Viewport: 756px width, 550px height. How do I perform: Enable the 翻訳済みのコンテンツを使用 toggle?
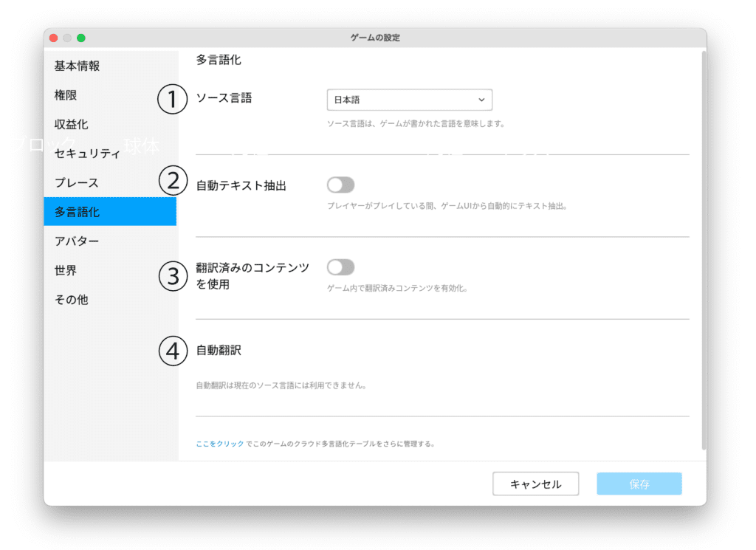[x=341, y=267]
